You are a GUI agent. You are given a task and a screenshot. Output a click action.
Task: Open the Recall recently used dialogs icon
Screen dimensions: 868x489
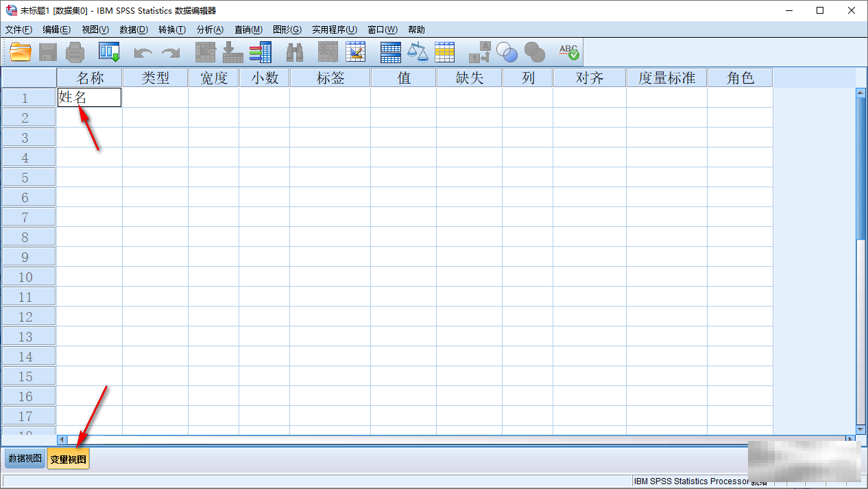(x=109, y=52)
